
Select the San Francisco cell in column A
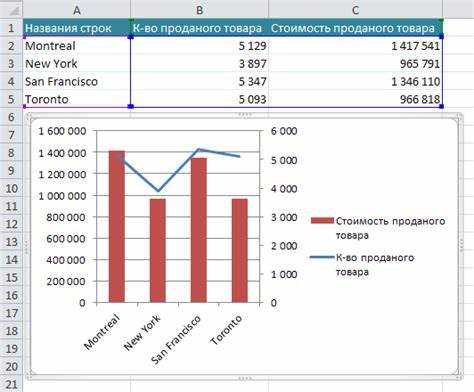pyautogui.click(x=77, y=81)
